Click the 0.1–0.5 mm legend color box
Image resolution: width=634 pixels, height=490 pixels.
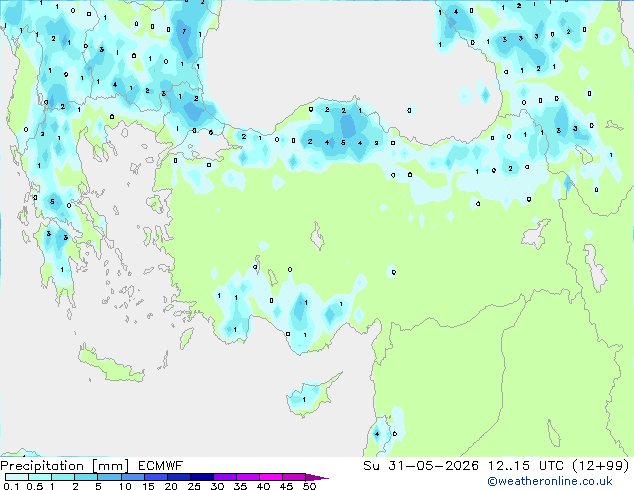[x=17, y=477]
